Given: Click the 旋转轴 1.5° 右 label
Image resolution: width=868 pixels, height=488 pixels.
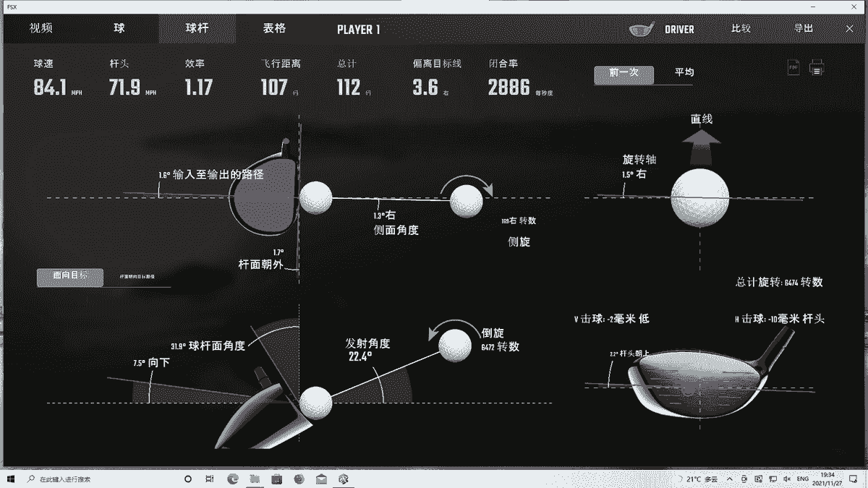Looking at the screenshot, I should click(x=639, y=166).
